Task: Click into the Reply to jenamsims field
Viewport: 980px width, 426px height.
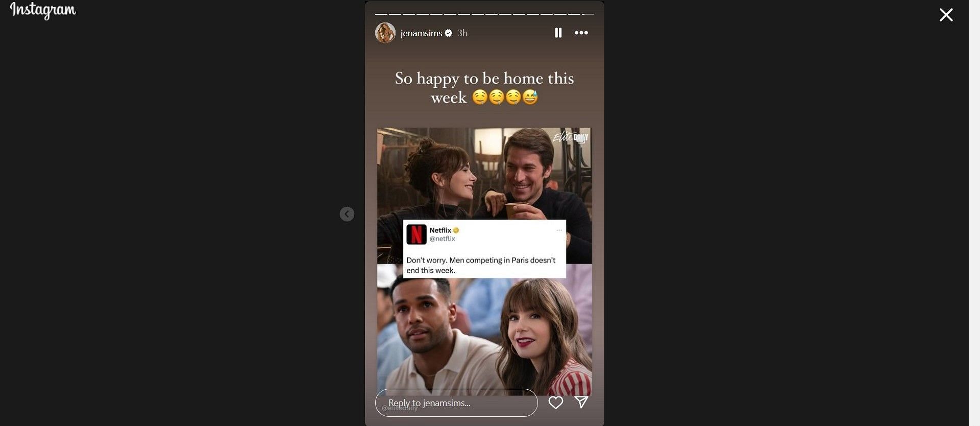Action: [x=456, y=403]
